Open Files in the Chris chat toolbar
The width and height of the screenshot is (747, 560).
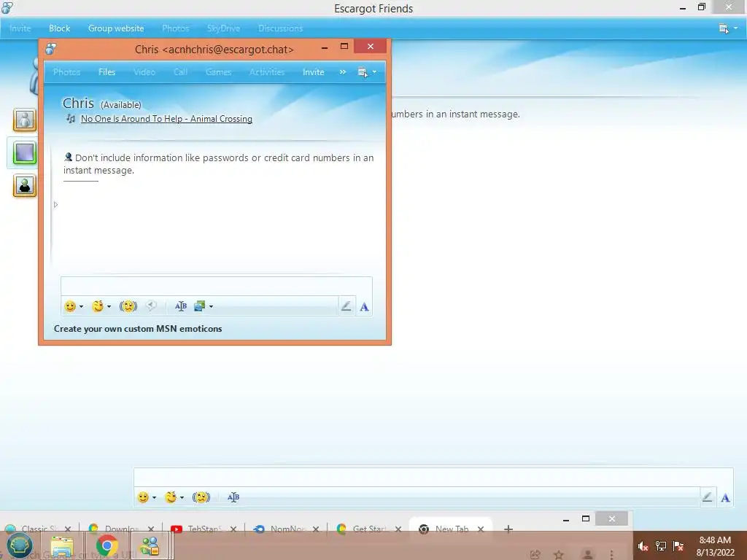point(107,72)
